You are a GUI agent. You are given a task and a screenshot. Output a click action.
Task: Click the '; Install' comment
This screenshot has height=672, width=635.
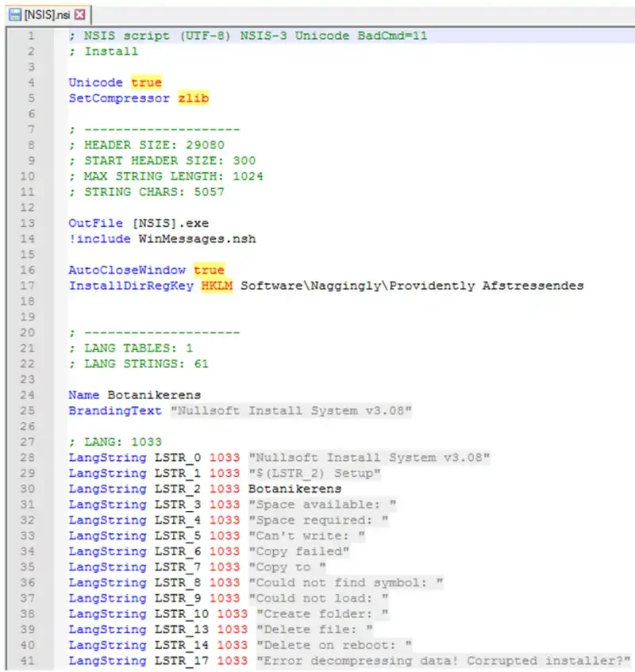103,52
